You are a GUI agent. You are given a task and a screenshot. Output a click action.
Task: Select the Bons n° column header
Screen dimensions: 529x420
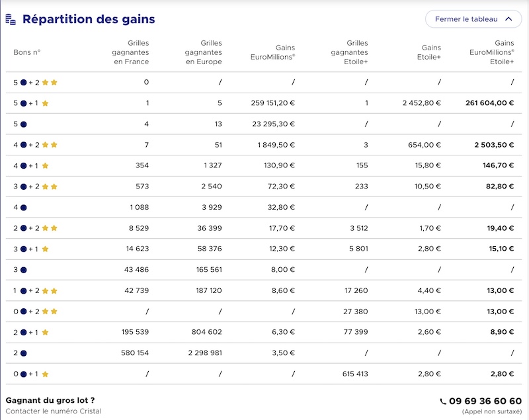click(x=27, y=52)
